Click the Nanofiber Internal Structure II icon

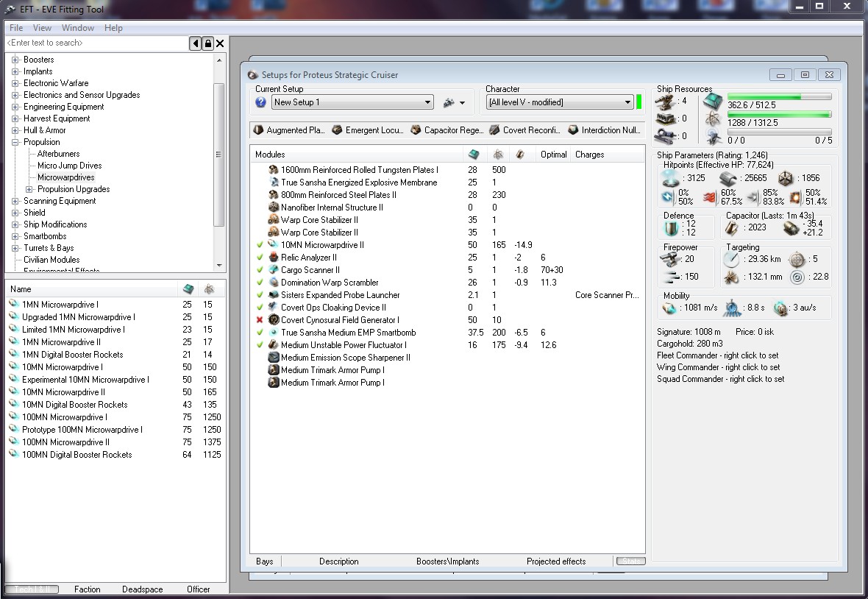pos(273,207)
